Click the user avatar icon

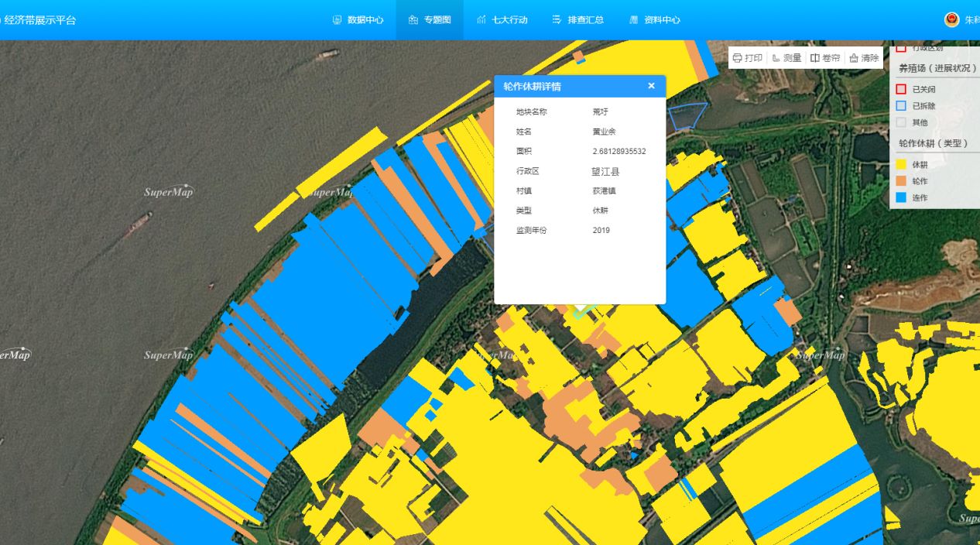coord(951,20)
